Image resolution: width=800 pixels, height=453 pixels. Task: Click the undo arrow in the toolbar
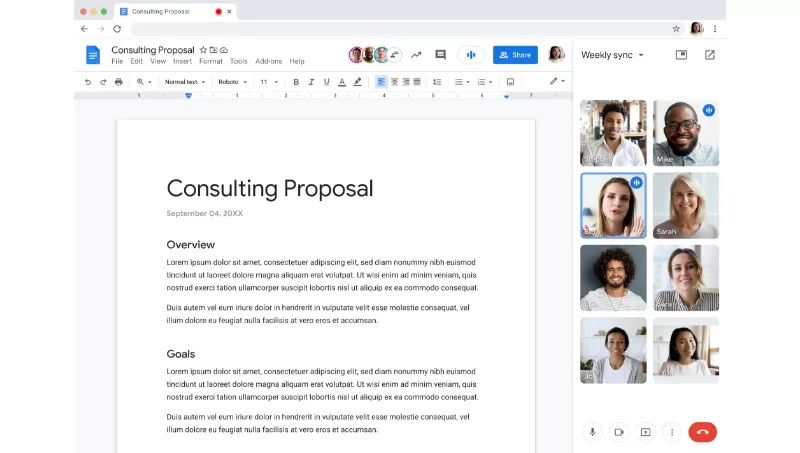(88, 82)
